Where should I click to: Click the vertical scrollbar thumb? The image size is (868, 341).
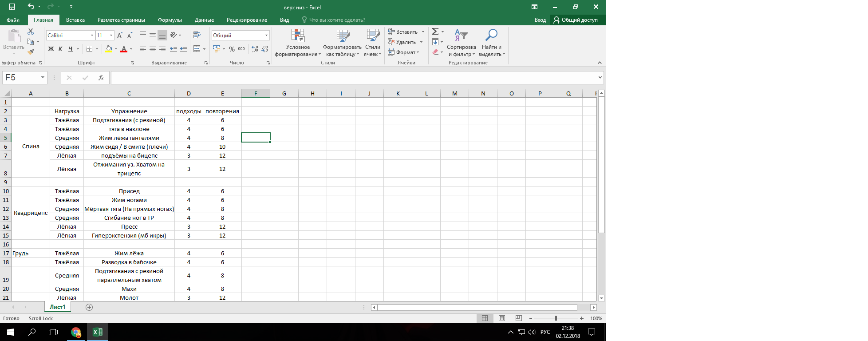tap(601, 165)
